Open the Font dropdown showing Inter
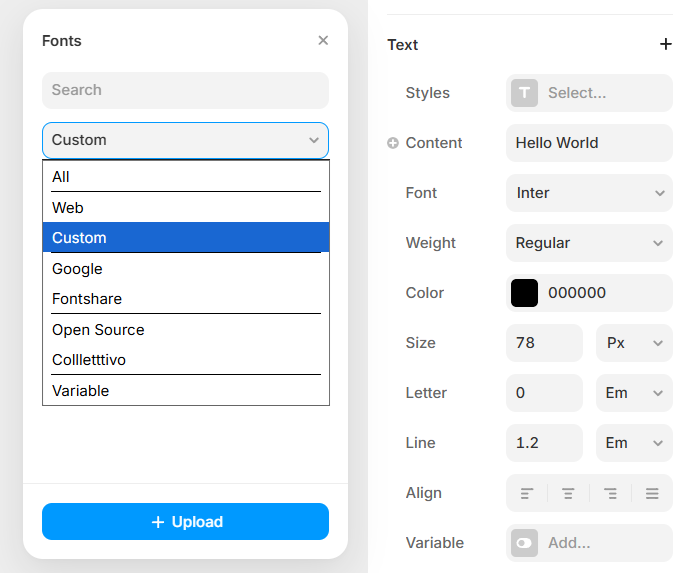The height and width of the screenshot is (573, 692). click(x=588, y=193)
